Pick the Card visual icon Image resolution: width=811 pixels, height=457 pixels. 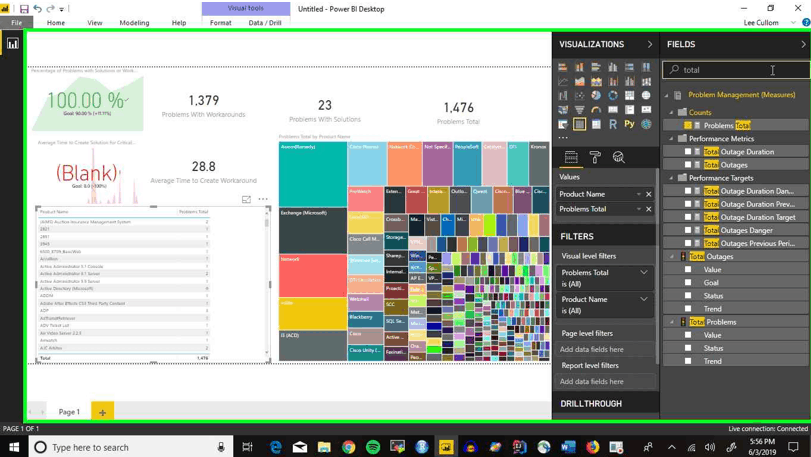(613, 110)
